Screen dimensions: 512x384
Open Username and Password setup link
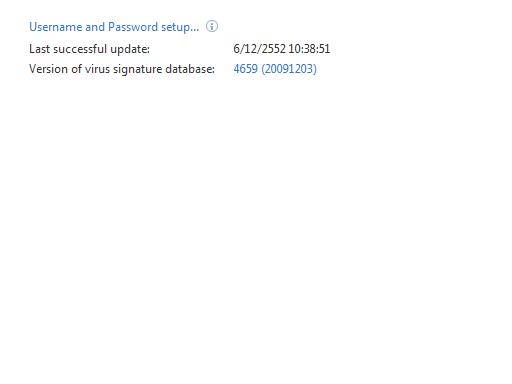pyautogui.click(x=114, y=27)
